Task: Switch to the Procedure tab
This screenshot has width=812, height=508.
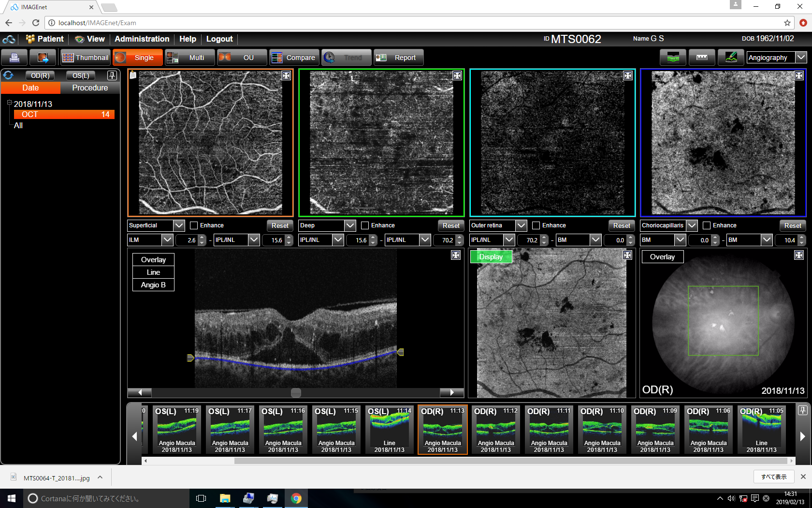Action: pos(90,88)
